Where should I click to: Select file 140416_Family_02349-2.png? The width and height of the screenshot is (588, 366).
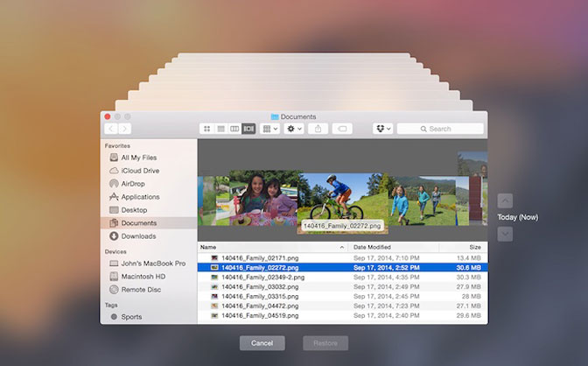[x=342, y=277]
